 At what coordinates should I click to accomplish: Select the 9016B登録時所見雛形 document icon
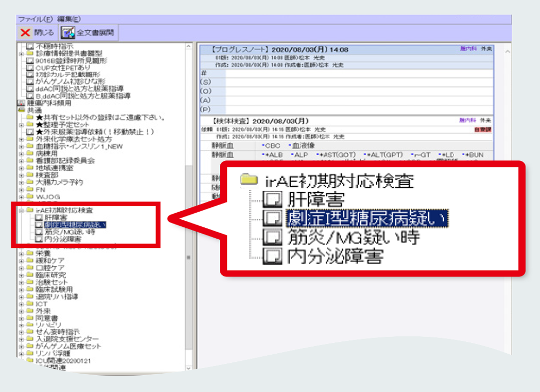(x=30, y=60)
